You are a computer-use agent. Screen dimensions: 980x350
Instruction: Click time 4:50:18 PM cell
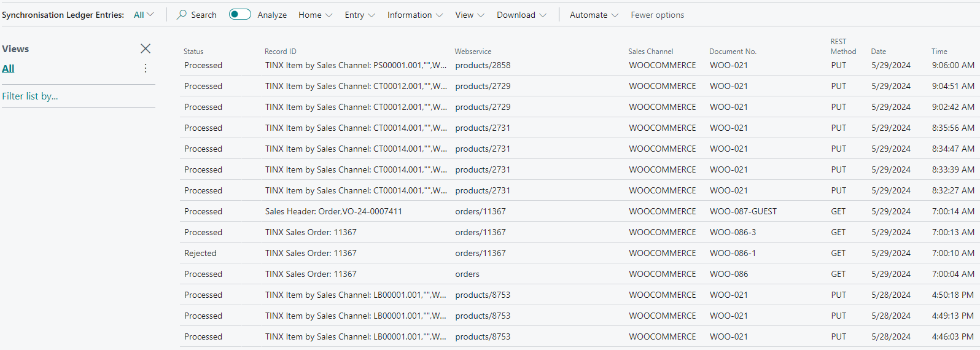coord(953,295)
